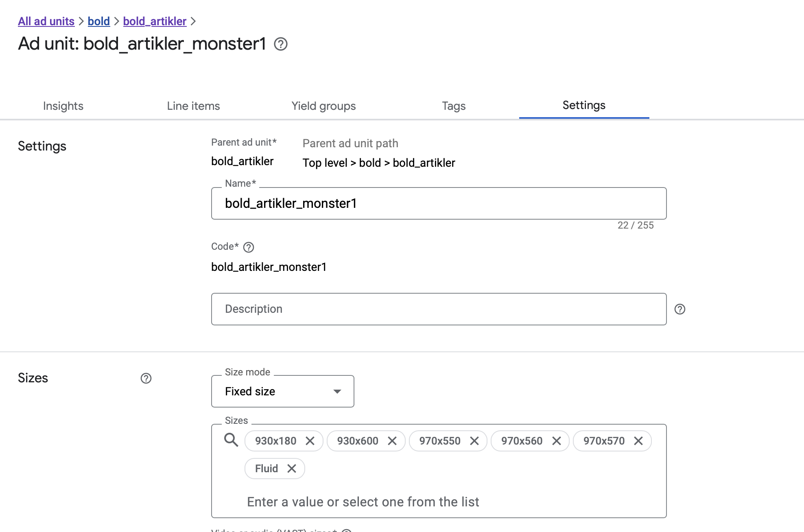Remove the Fluid size chip
The image size is (804, 532).
pyautogui.click(x=292, y=468)
